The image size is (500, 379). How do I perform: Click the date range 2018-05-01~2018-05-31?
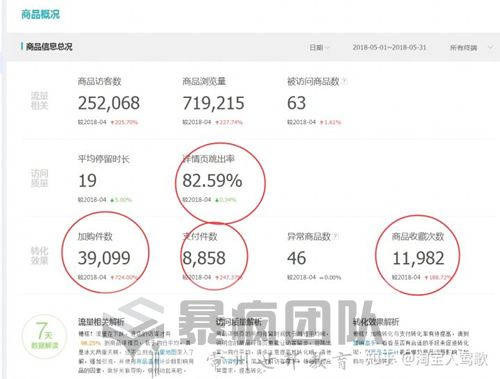389,47
